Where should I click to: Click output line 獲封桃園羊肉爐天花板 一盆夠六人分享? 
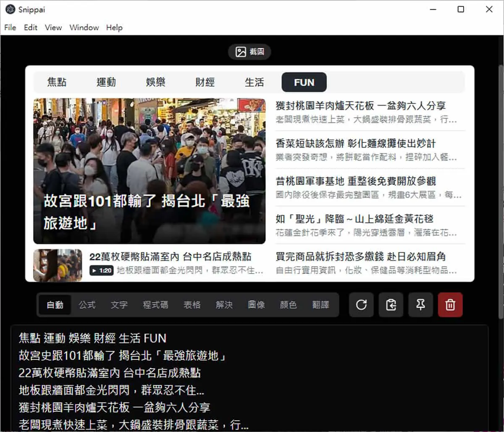[114, 407]
